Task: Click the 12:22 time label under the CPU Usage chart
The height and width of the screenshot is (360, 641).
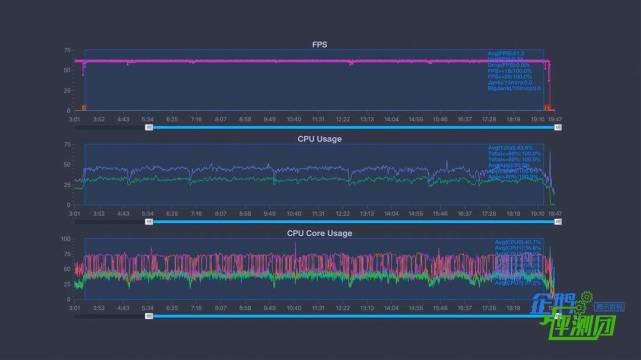Action: (343, 214)
